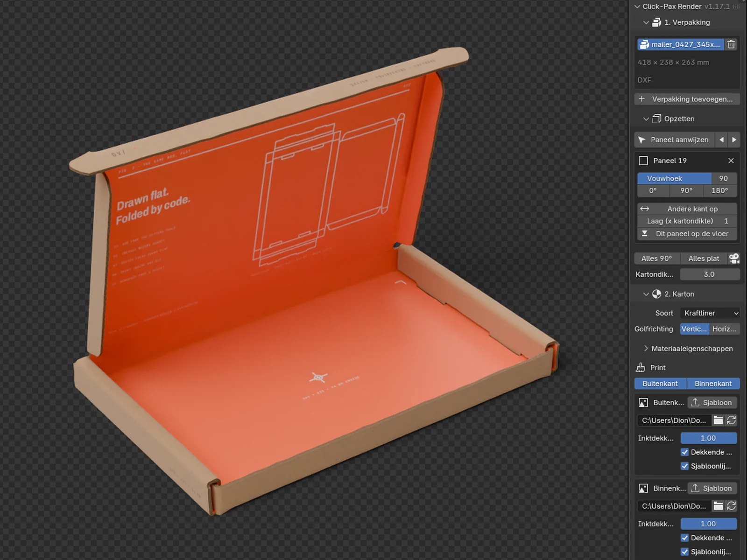Adjust the Vouwhoek slider

687,178
